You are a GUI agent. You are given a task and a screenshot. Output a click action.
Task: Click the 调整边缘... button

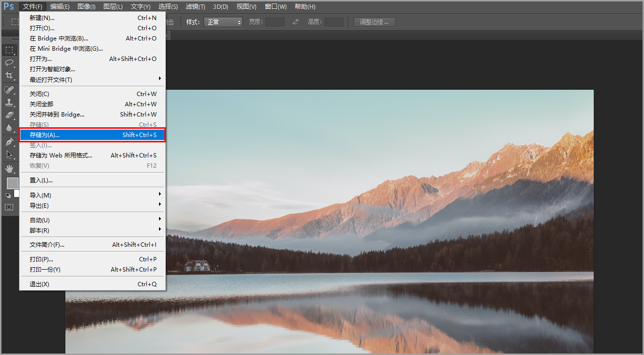[x=374, y=22]
